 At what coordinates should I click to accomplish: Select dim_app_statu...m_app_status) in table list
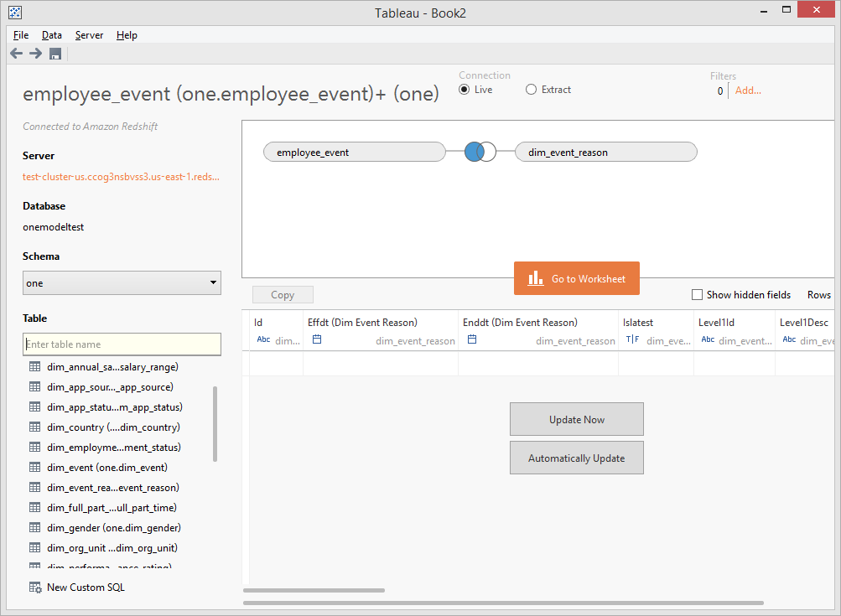tap(115, 407)
